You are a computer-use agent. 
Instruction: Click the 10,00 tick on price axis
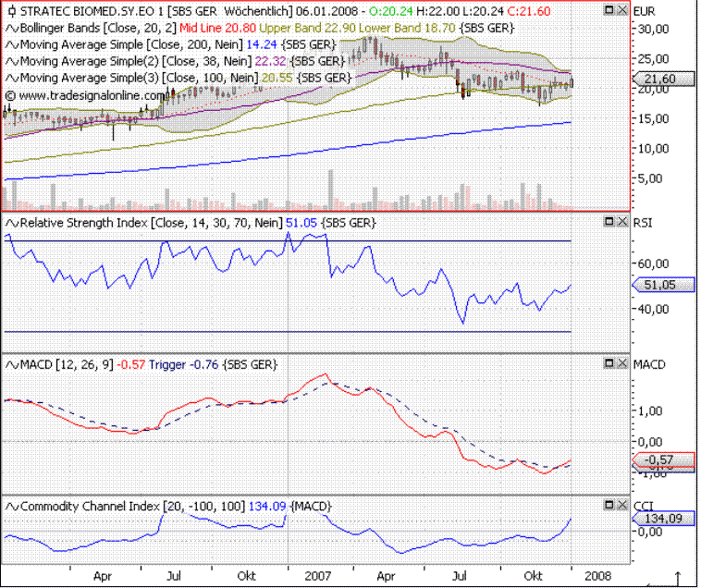654,149
